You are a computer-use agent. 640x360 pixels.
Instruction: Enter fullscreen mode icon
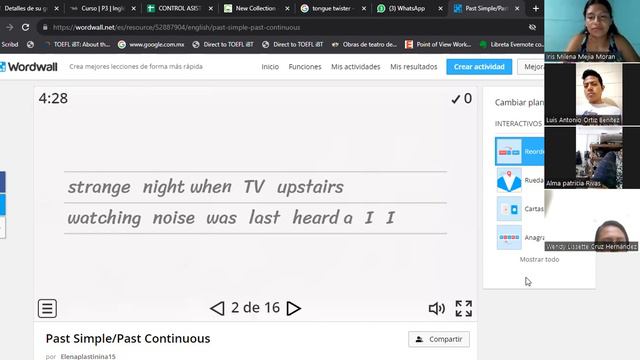pyautogui.click(x=464, y=309)
